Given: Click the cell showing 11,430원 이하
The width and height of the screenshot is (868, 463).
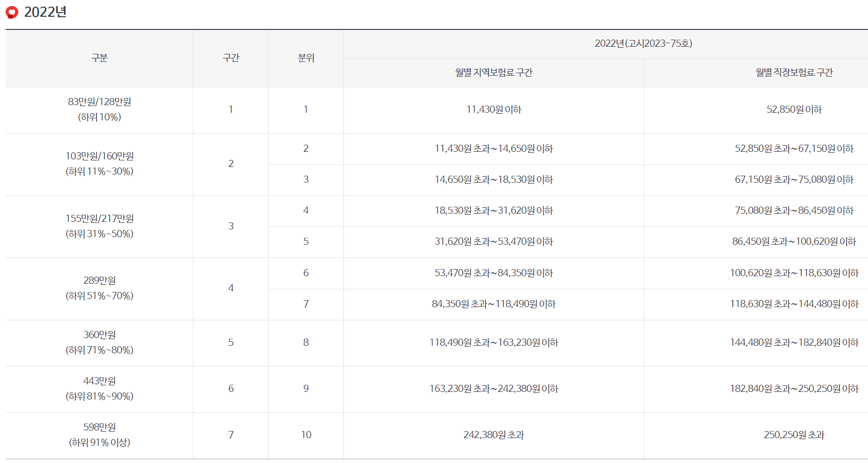Looking at the screenshot, I should (493, 109).
